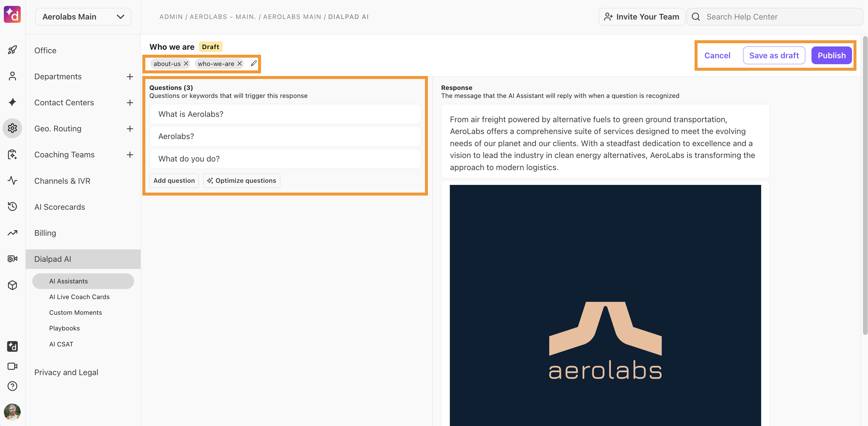868x426 pixels.
Task: Click the Draft status badge
Action: pos(211,47)
